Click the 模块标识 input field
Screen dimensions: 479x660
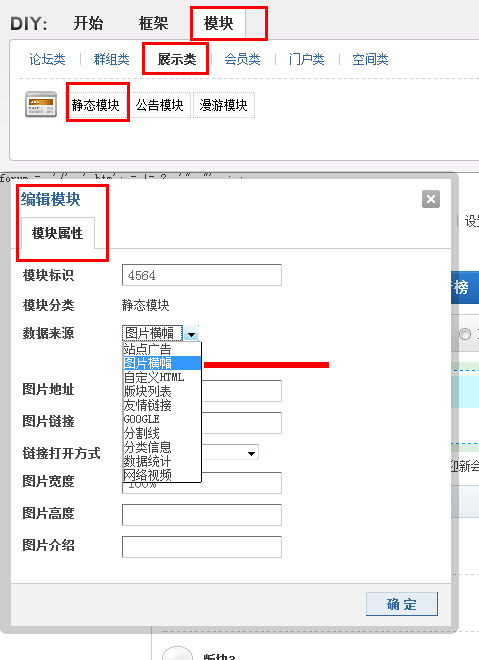click(202, 275)
